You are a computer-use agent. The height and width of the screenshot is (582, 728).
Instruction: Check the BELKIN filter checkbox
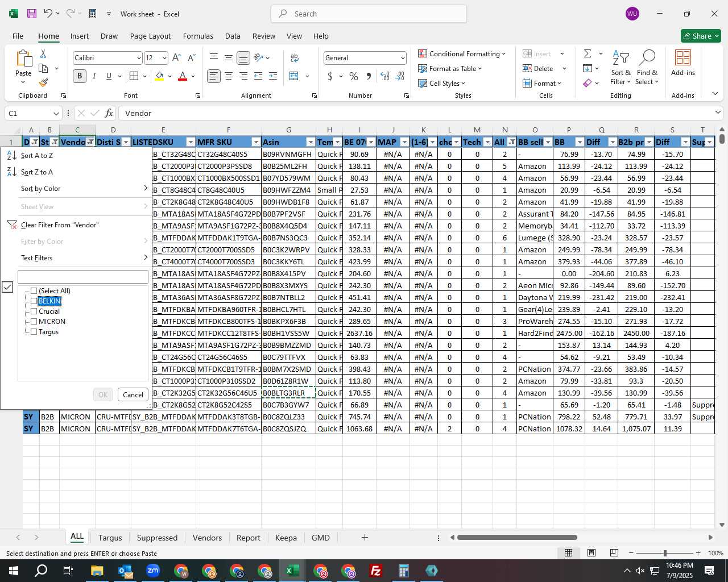(34, 301)
